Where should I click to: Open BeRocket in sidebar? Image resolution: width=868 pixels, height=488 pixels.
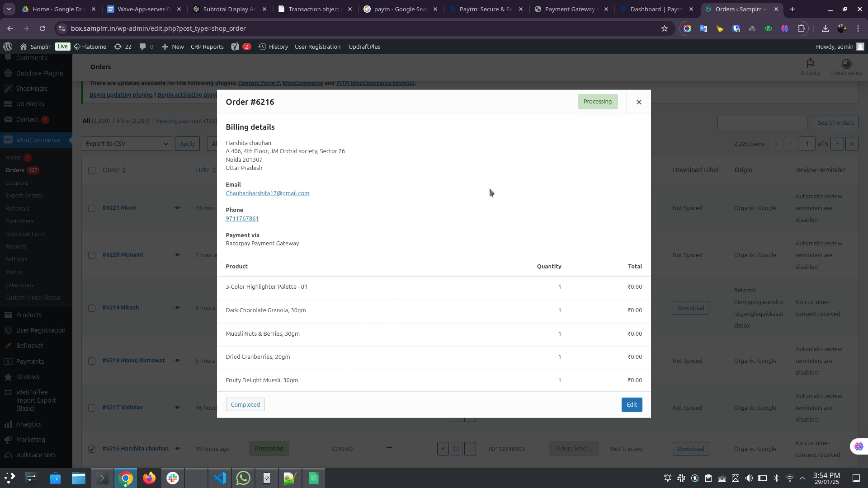(36, 346)
